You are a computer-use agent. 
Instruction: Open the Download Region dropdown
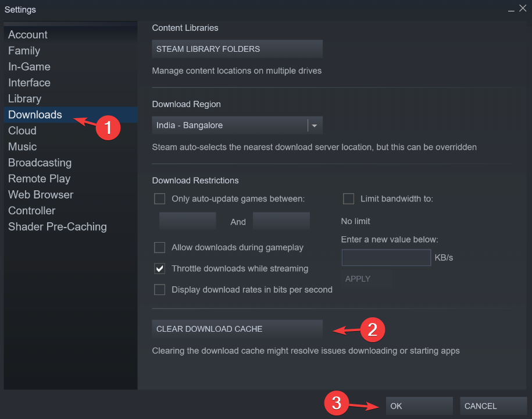pyautogui.click(x=237, y=125)
